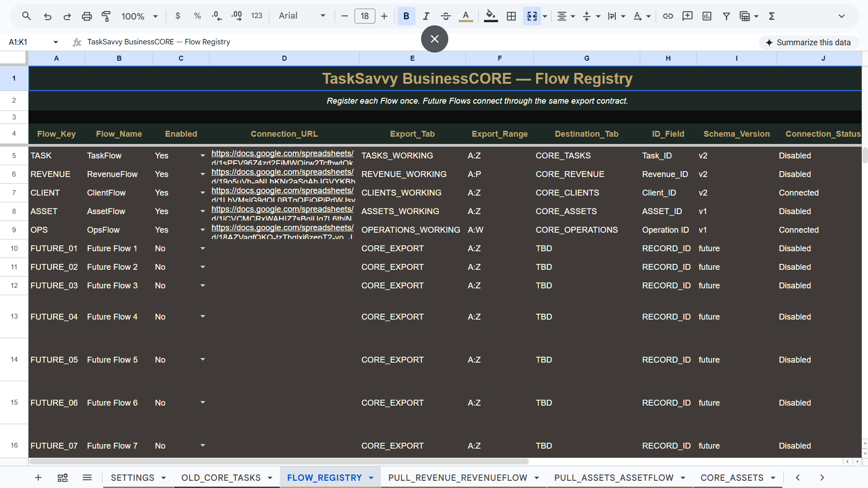Click the search menus magnifier icon
This screenshot has height=488, width=868.
tap(27, 16)
